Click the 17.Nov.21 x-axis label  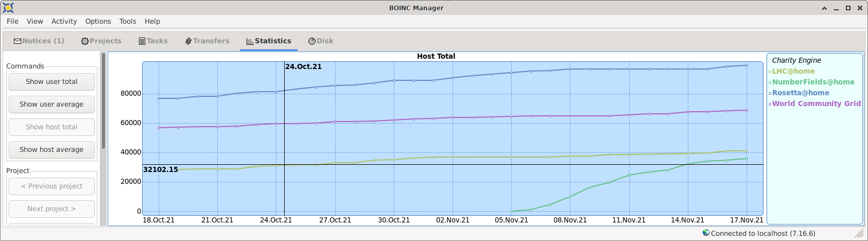tap(747, 220)
